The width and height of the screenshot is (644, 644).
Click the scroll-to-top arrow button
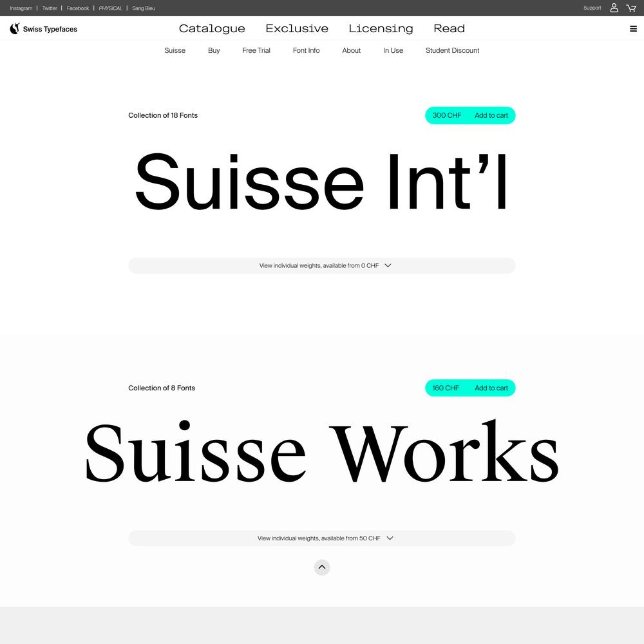coord(322,567)
